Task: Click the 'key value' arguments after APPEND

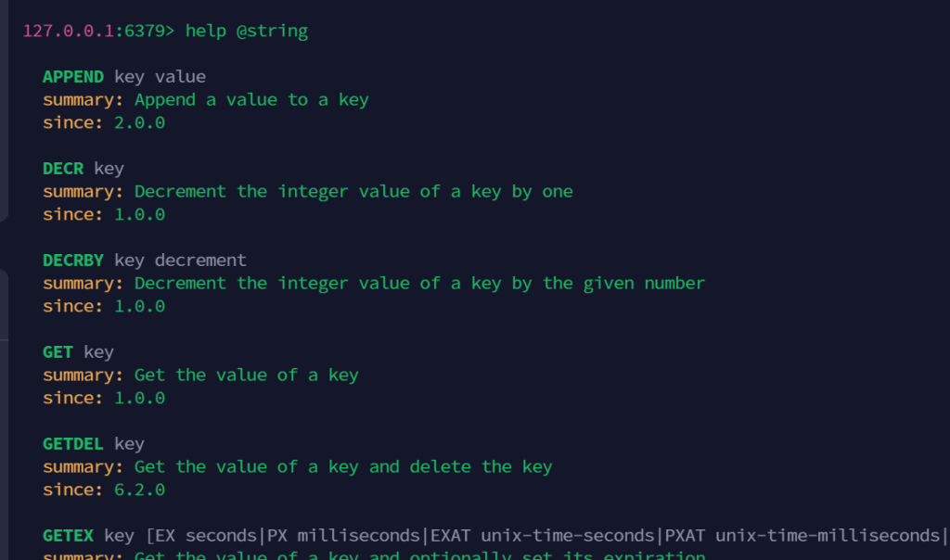Action: pyautogui.click(x=160, y=77)
